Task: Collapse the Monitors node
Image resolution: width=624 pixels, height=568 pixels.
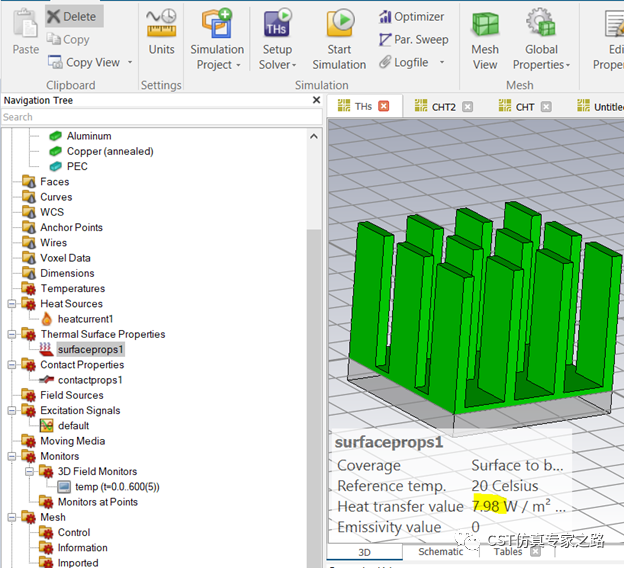Action: (12, 456)
